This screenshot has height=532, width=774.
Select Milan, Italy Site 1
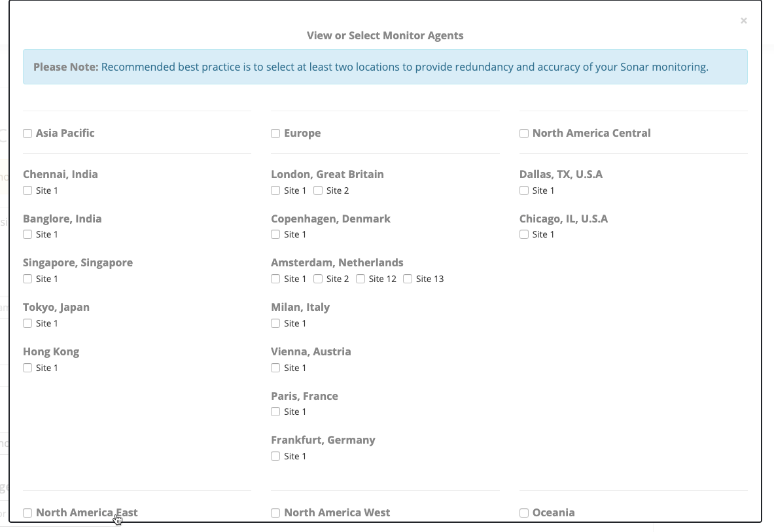point(275,323)
